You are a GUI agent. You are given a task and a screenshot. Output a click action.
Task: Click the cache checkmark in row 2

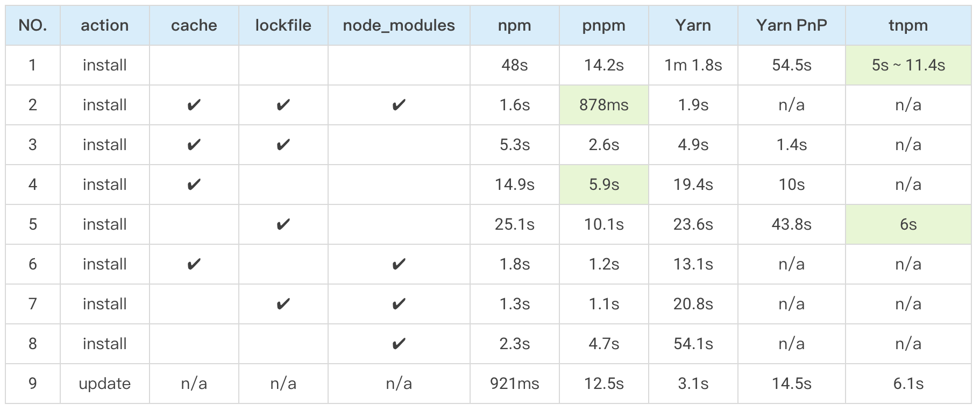coord(194,105)
